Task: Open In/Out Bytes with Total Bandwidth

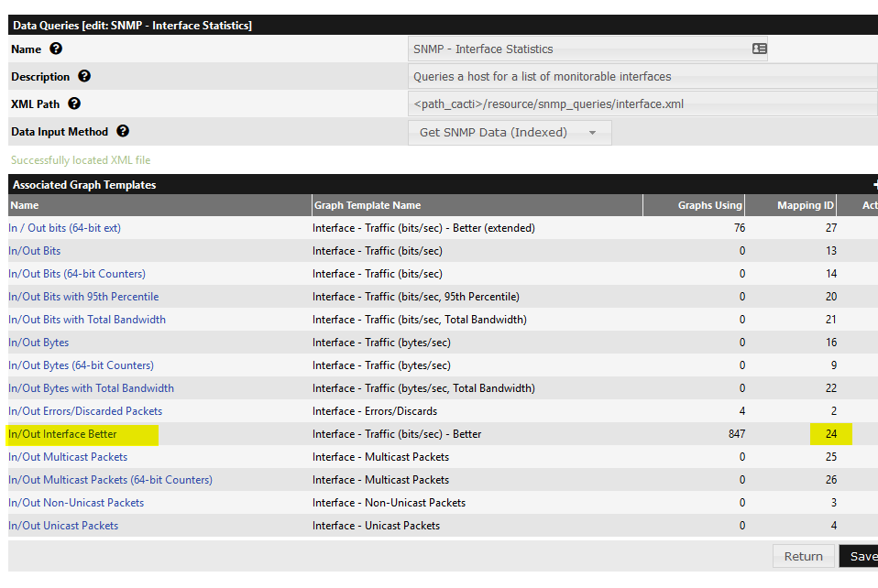Action: [91, 387]
